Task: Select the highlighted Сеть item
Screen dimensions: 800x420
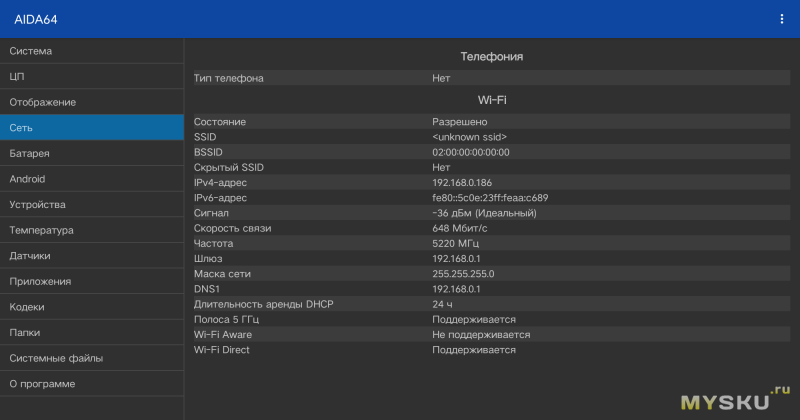Action: (x=92, y=128)
